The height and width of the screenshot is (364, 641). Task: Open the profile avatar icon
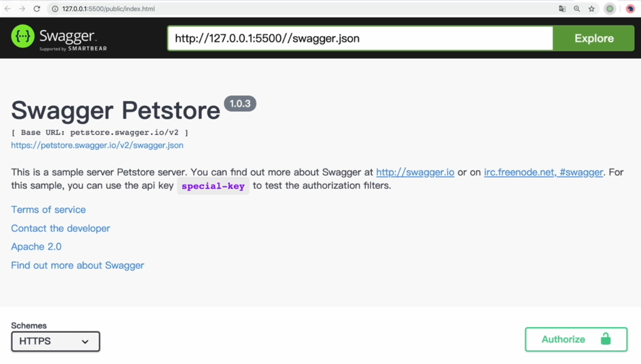point(630,9)
